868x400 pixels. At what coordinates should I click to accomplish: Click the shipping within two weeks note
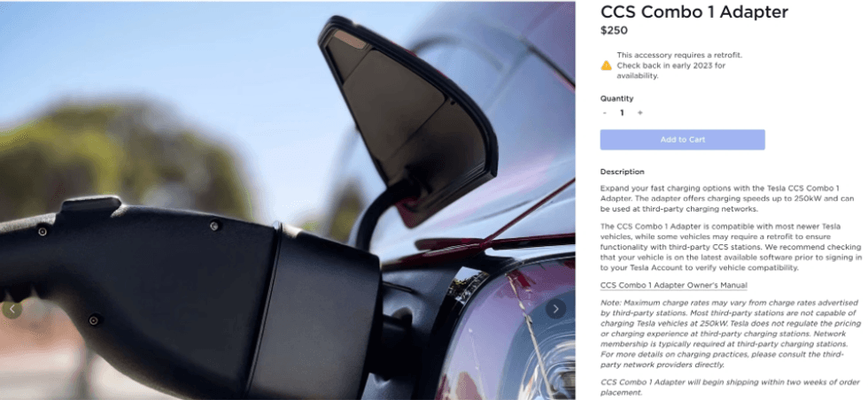730,388
